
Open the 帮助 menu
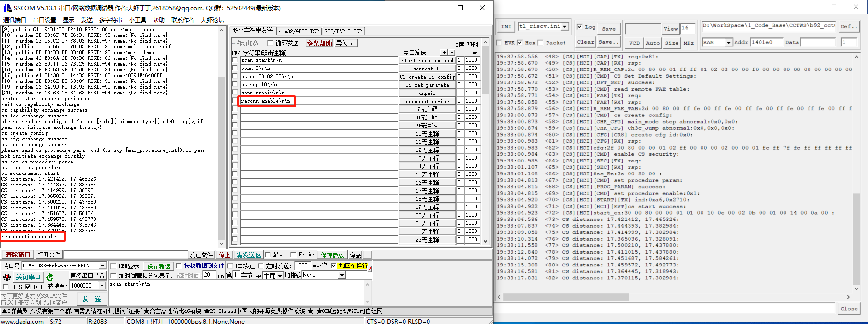click(159, 20)
